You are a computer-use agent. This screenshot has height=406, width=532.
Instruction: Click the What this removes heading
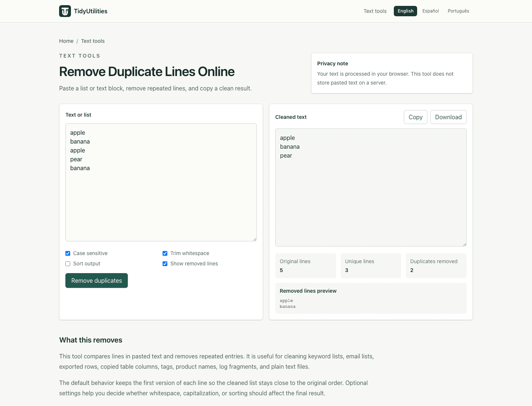pyautogui.click(x=91, y=340)
